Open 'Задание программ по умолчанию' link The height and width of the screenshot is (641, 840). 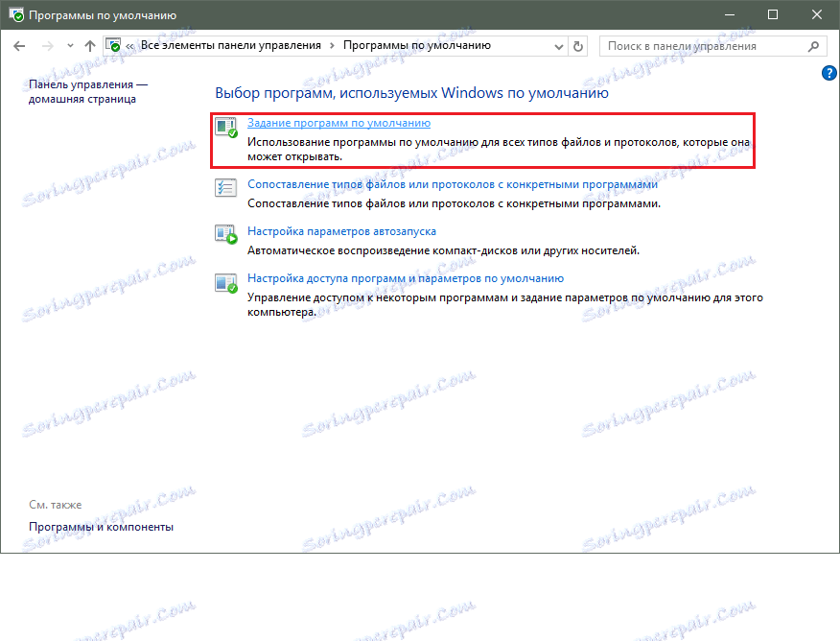[x=338, y=123]
